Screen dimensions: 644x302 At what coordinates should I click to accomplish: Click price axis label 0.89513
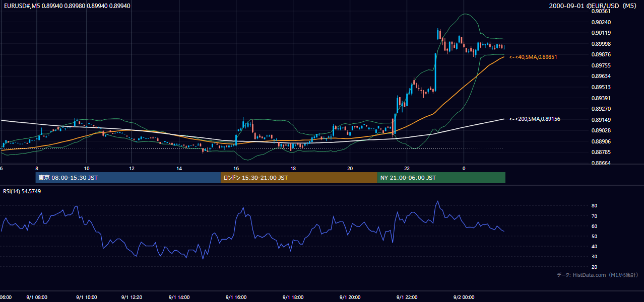click(x=601, y=87)
